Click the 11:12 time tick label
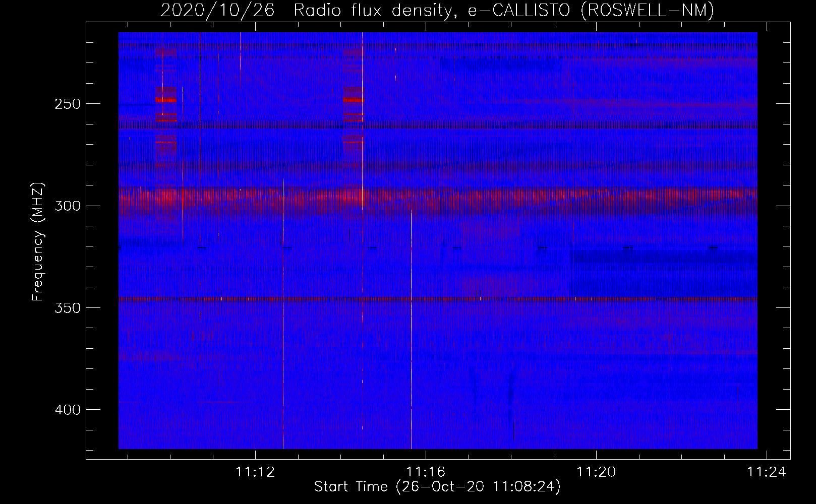This screenshot has height=504, width=816. 255,472
